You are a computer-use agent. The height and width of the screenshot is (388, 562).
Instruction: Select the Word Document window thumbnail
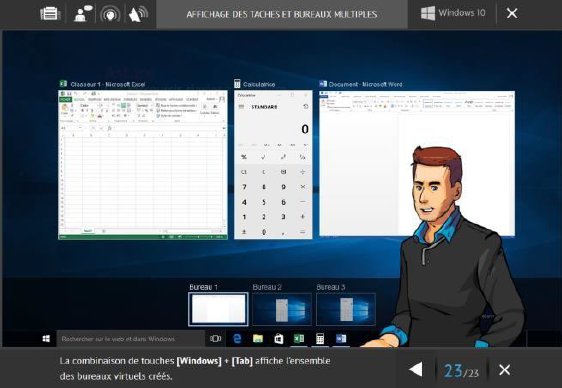coord(417,163)
